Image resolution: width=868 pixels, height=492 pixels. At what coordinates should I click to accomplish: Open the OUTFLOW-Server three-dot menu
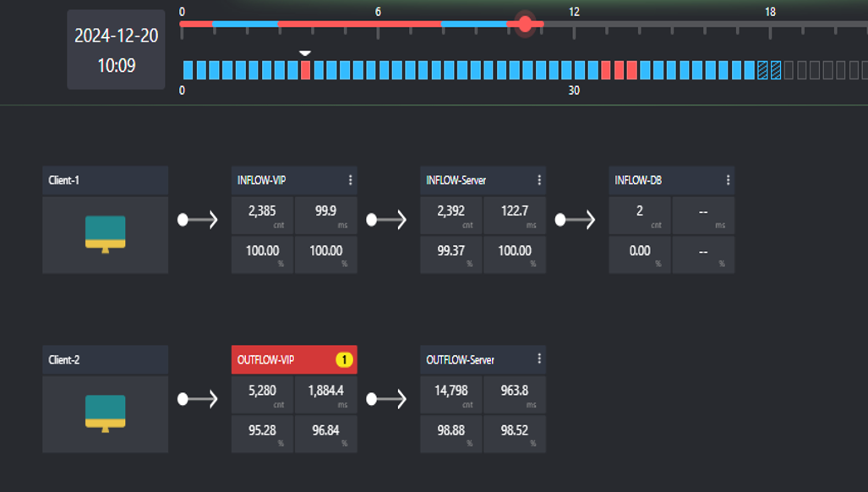point(539,359)
